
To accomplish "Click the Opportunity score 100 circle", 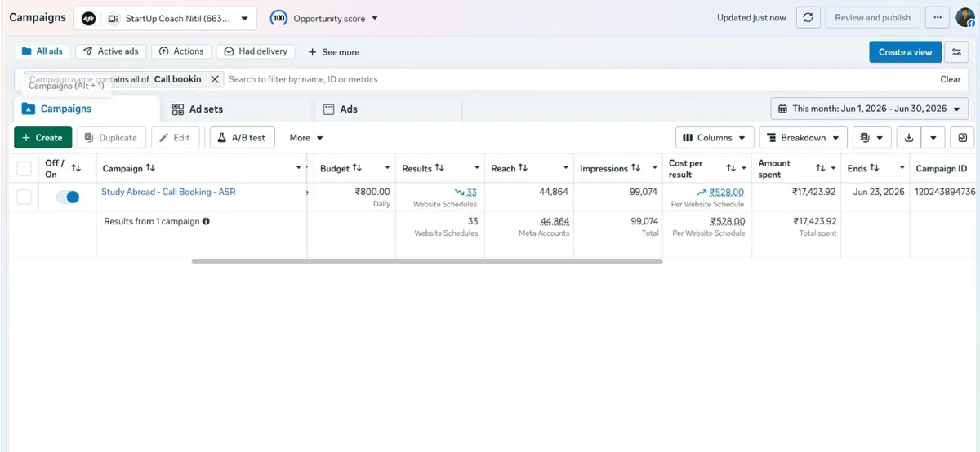I will [x=278, y=18].
